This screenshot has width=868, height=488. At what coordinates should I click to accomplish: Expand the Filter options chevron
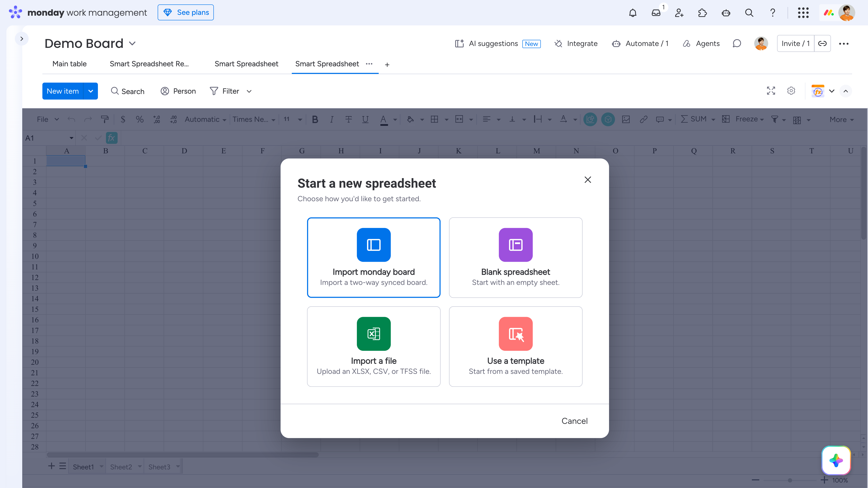pos(249,91)
